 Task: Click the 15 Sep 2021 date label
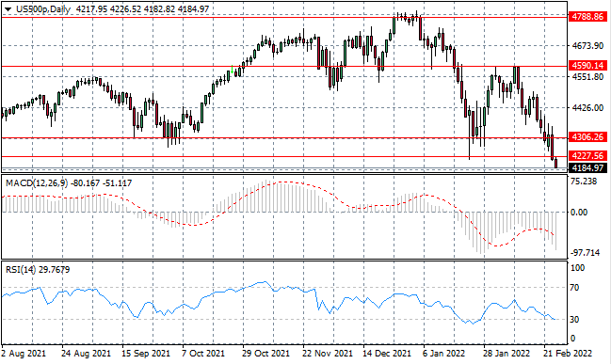click(x=146, y=354)
